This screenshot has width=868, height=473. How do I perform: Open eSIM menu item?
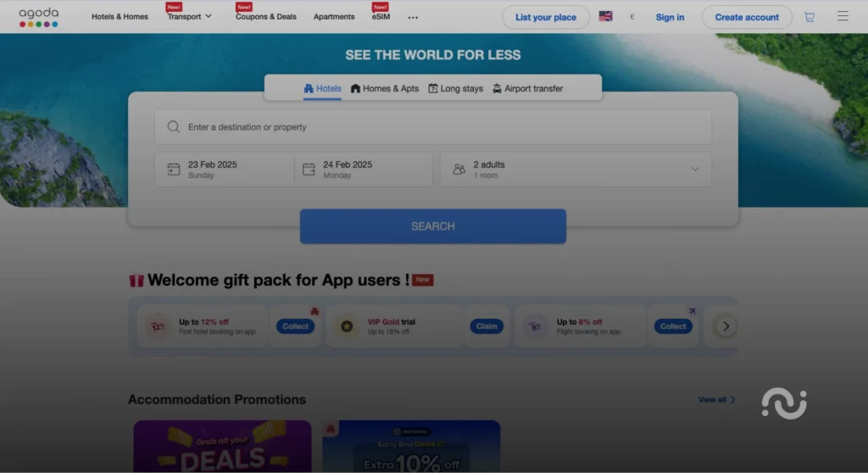pyautogui.click(x=381, y=17)
